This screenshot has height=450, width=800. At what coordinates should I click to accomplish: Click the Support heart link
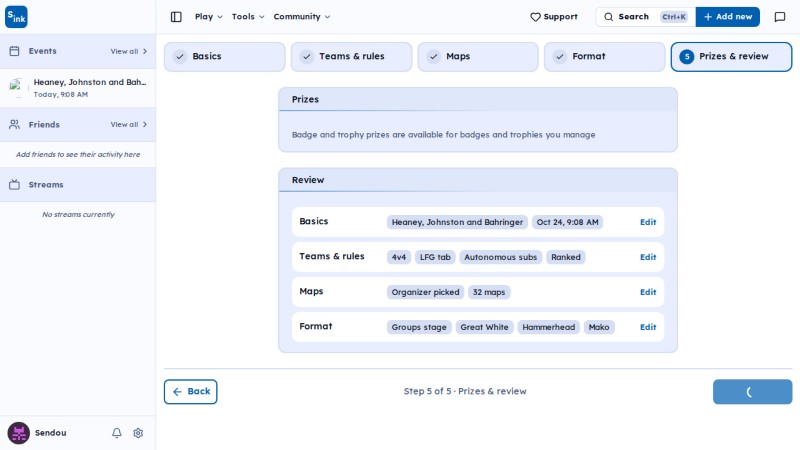click(554, 17)
